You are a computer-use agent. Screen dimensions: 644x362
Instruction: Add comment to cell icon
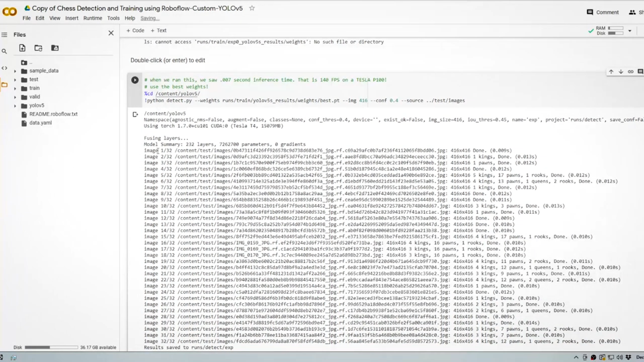(640, 71)
